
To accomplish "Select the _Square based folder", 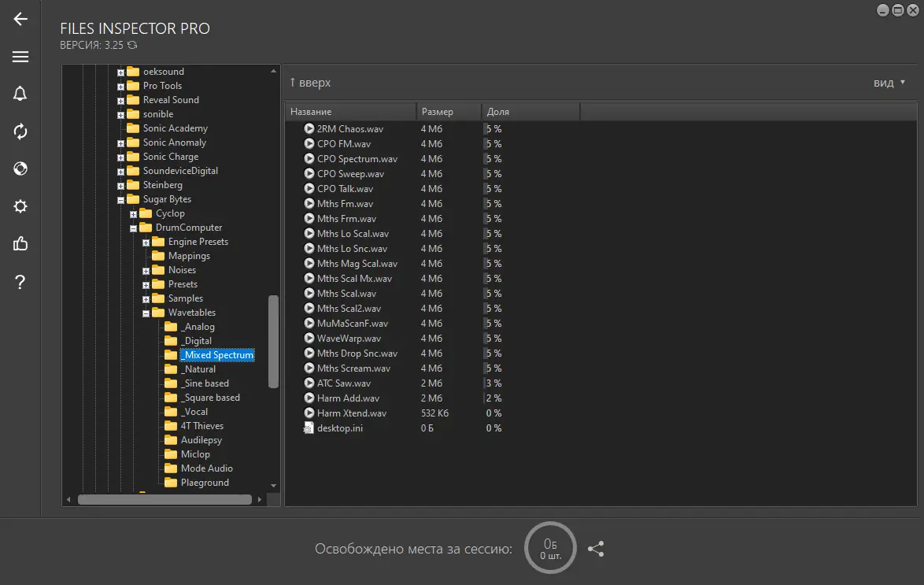I will pos(210,398).
